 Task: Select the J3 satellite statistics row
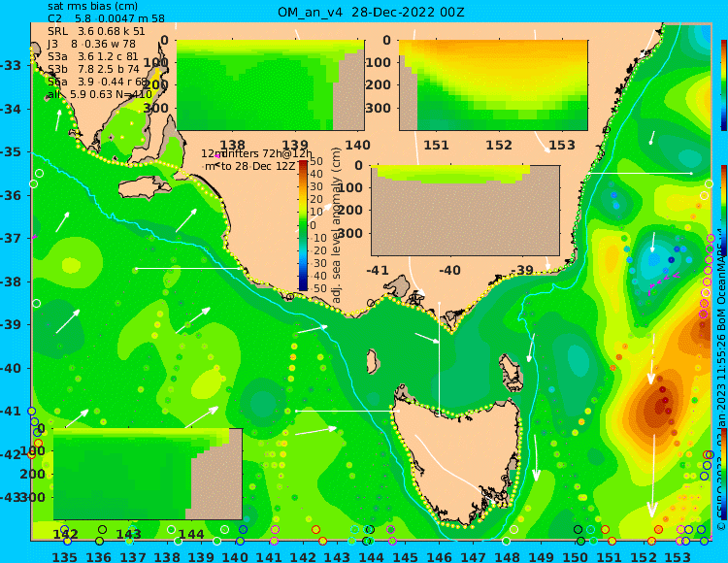pos(91,44)
